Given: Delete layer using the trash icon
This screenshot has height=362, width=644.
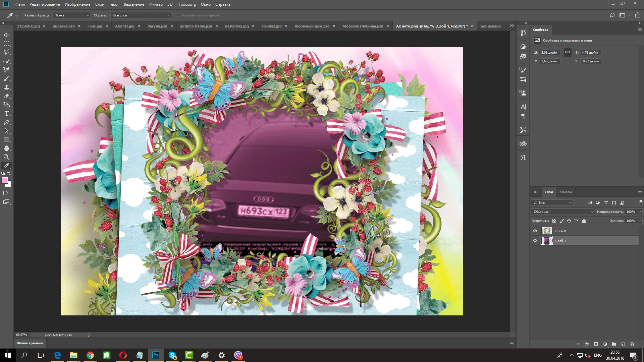Looking at the screenshot, I should point(632,344).
